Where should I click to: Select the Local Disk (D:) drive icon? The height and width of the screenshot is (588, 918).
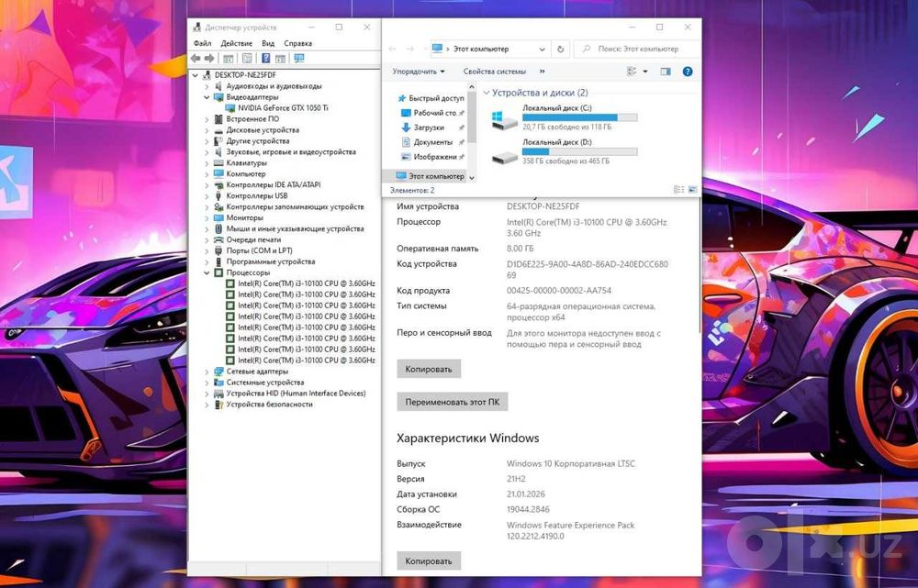(x=504, y=158)
